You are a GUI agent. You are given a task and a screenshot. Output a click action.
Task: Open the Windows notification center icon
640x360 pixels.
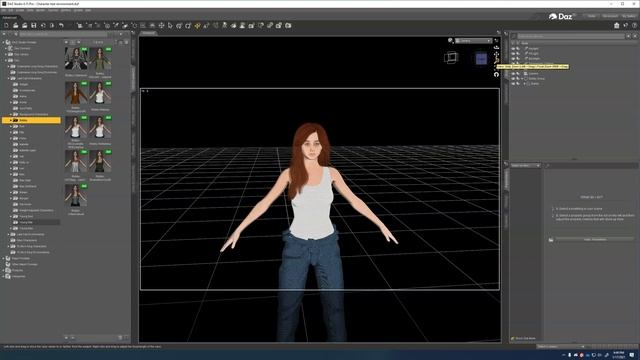(632, 355)
